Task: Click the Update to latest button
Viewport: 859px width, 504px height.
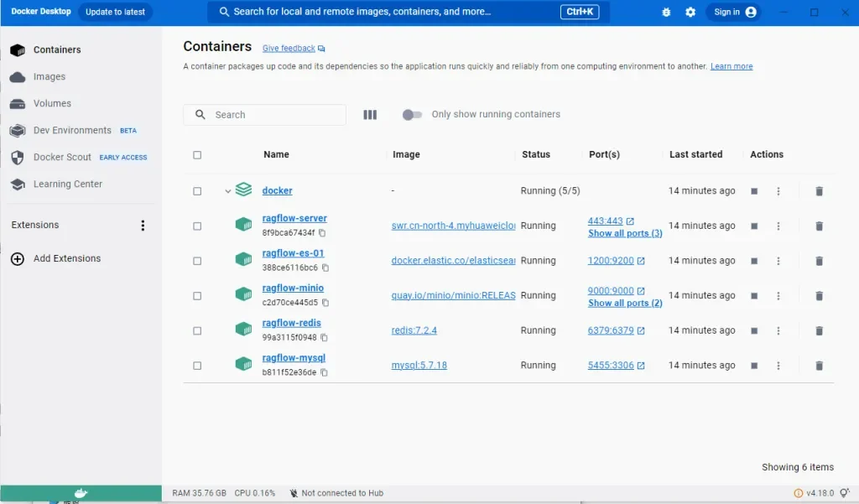Action: pos(115,12)
